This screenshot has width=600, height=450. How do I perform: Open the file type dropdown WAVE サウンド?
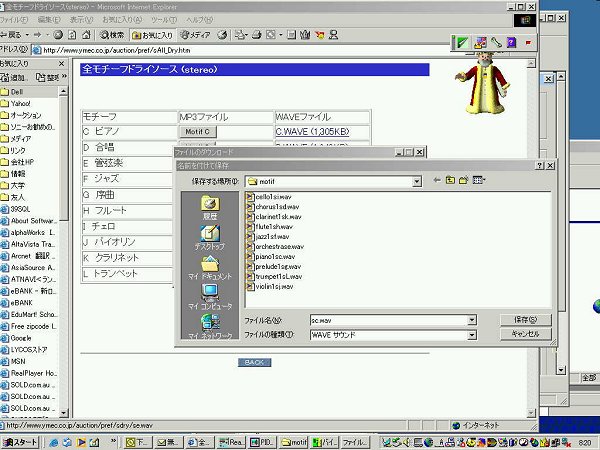pyautogui.click(x=471, y=335)
